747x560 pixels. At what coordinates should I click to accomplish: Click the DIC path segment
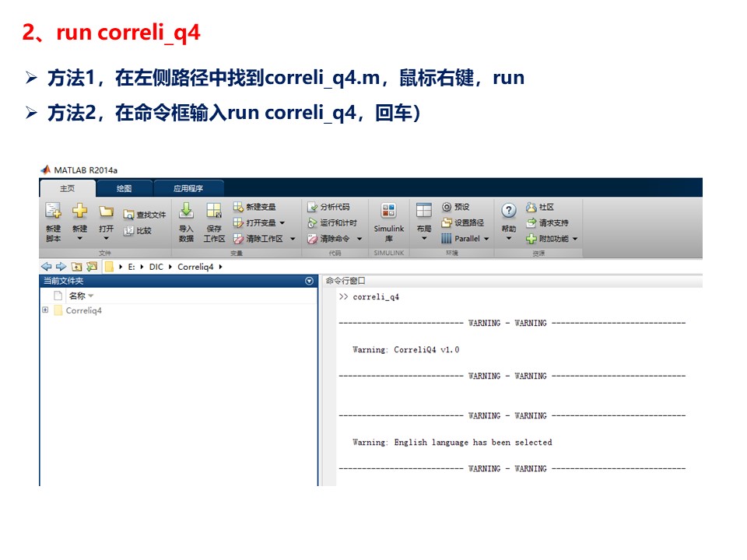[x=156, y=267]
